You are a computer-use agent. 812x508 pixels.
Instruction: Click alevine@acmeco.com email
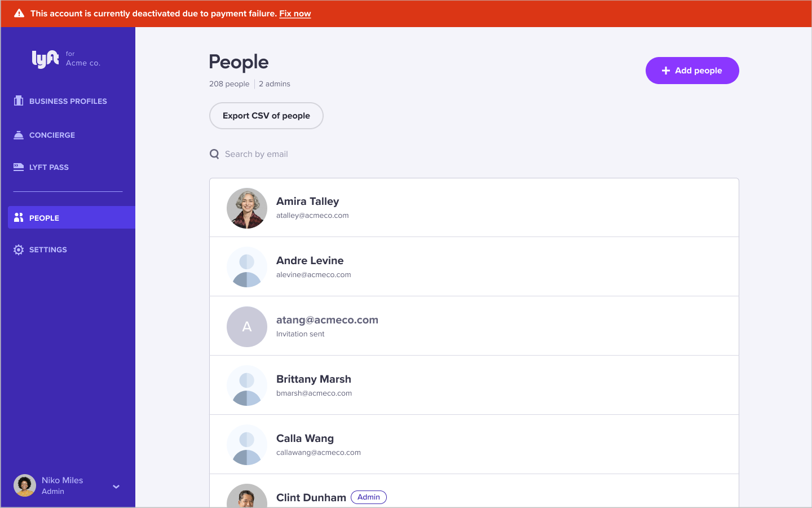pyautogui.click(x=314, y=275)
